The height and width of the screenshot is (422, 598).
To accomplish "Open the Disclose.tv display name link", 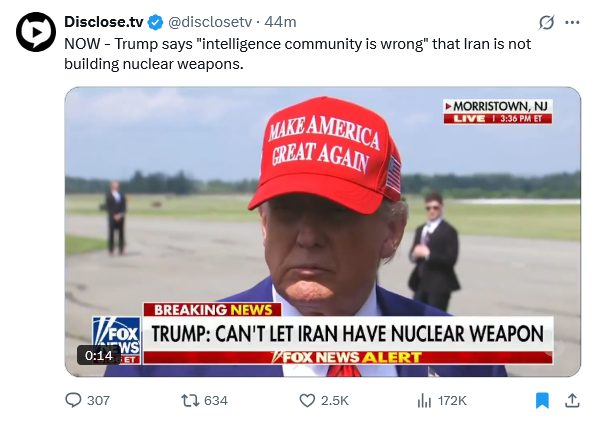I will (x=104, y=22).
